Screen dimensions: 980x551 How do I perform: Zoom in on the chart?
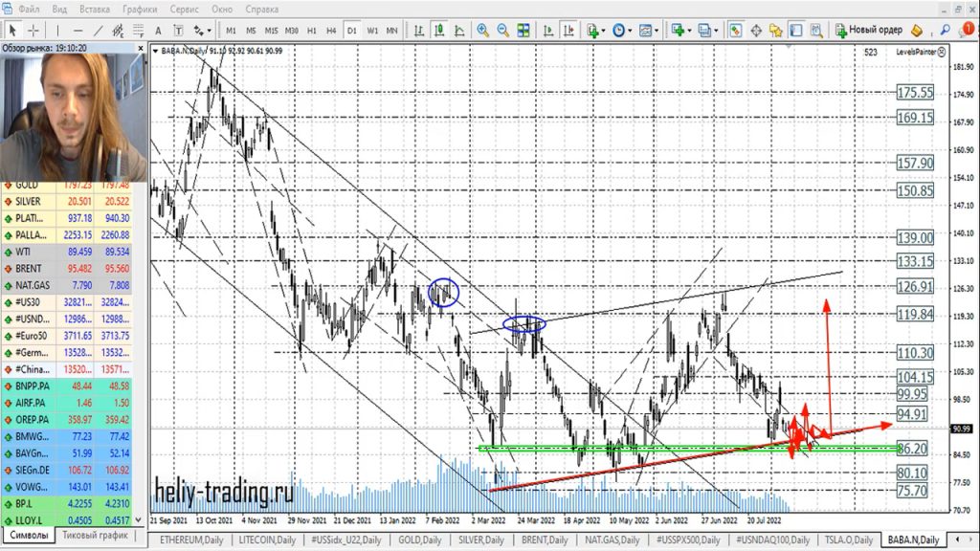click(483, 30)
